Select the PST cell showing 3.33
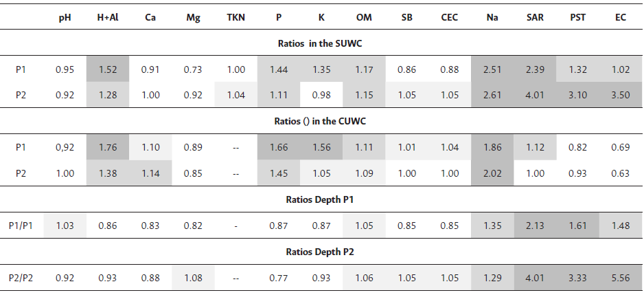 coord(577,278)
